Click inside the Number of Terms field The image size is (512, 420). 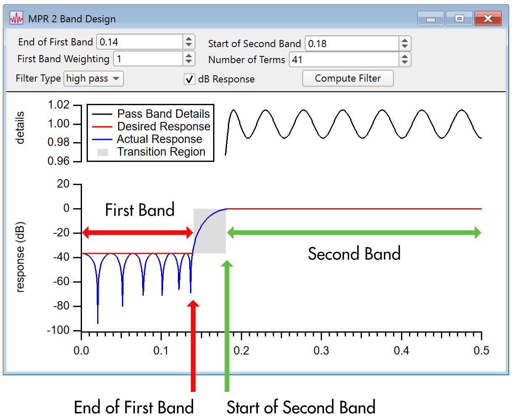[345, 60]
